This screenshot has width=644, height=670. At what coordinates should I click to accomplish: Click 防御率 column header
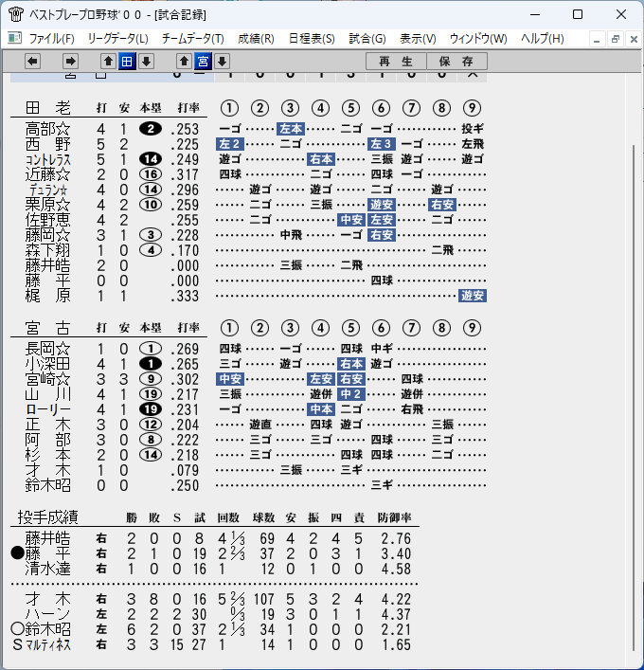tap(394, 517)
